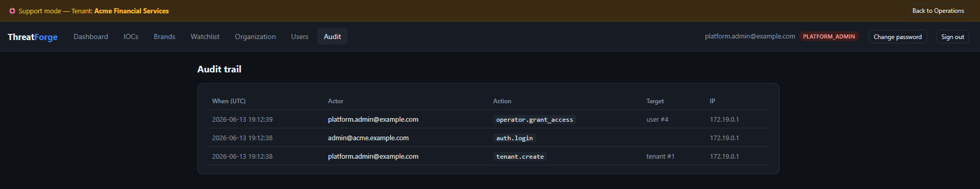Click the operator.grant_access action tag
The width and height of the screenshot is (980, 189).
(535, 120)
